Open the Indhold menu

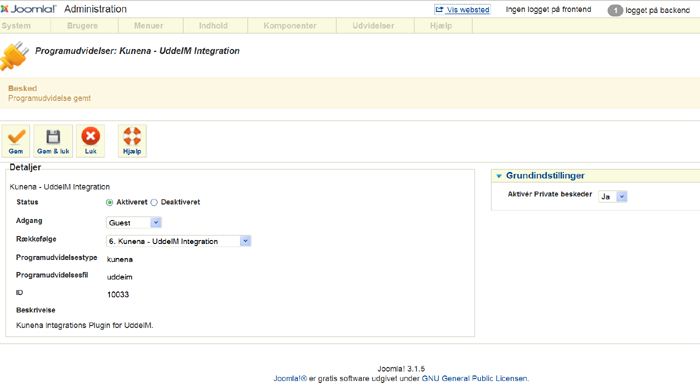coord(213,26)
